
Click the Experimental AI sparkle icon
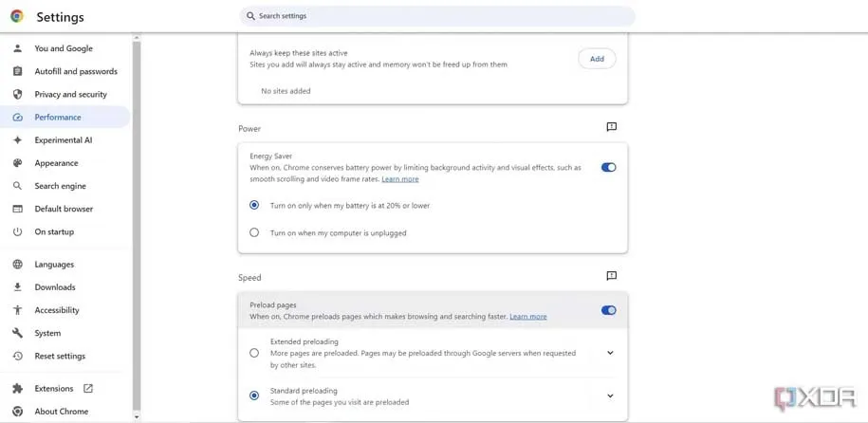click(x=17, y=140)
